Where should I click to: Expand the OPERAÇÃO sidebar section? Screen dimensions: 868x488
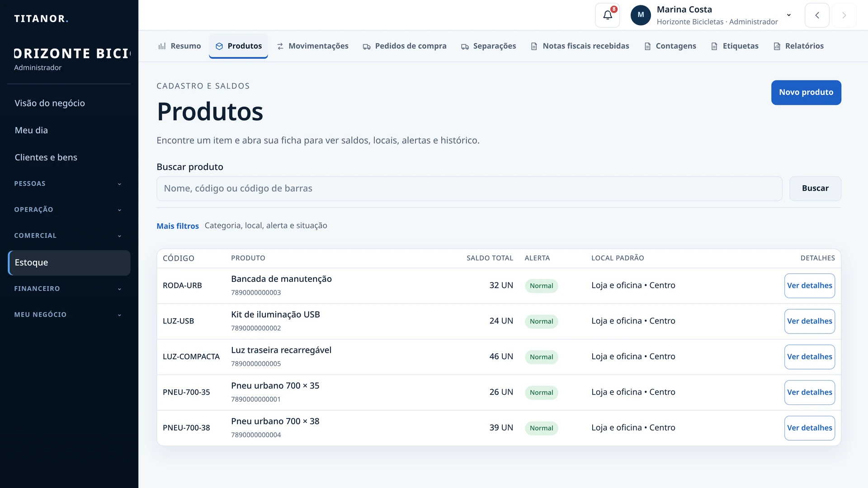69,210
